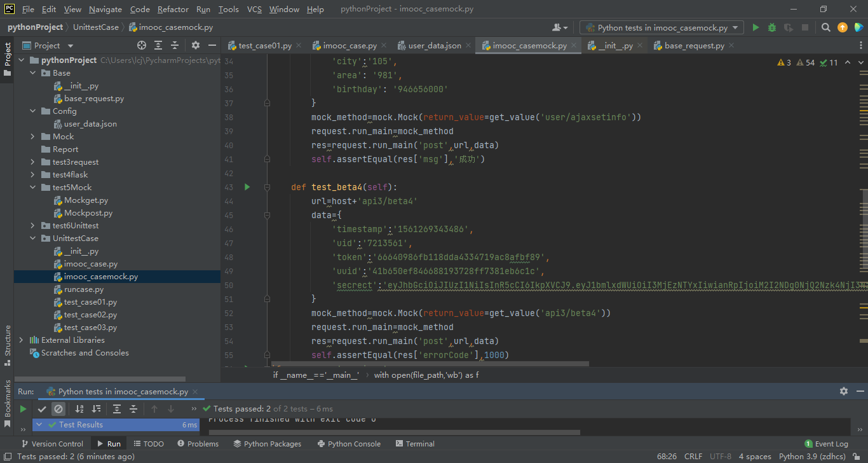868x463 pixels.
Task: Toggle Sort Alphabetically in test runner
Action: [x=79, y=409]
